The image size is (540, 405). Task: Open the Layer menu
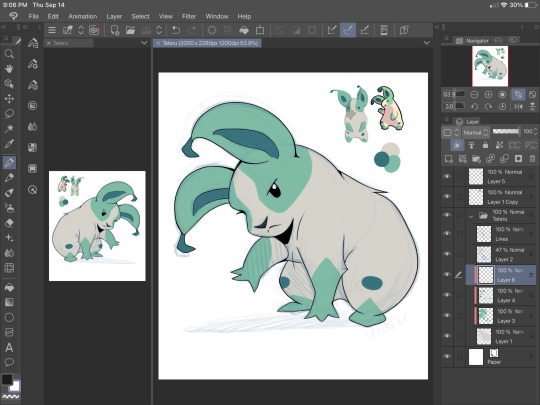tap(114, 16)
